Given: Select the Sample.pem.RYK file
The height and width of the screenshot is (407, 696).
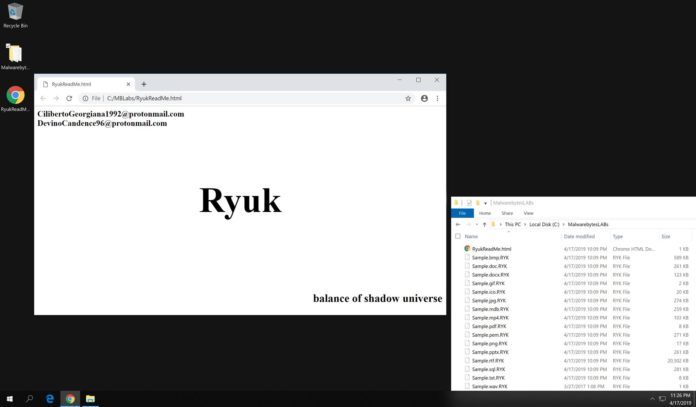Looking at the screenshot, I should (x=490, y=335).
